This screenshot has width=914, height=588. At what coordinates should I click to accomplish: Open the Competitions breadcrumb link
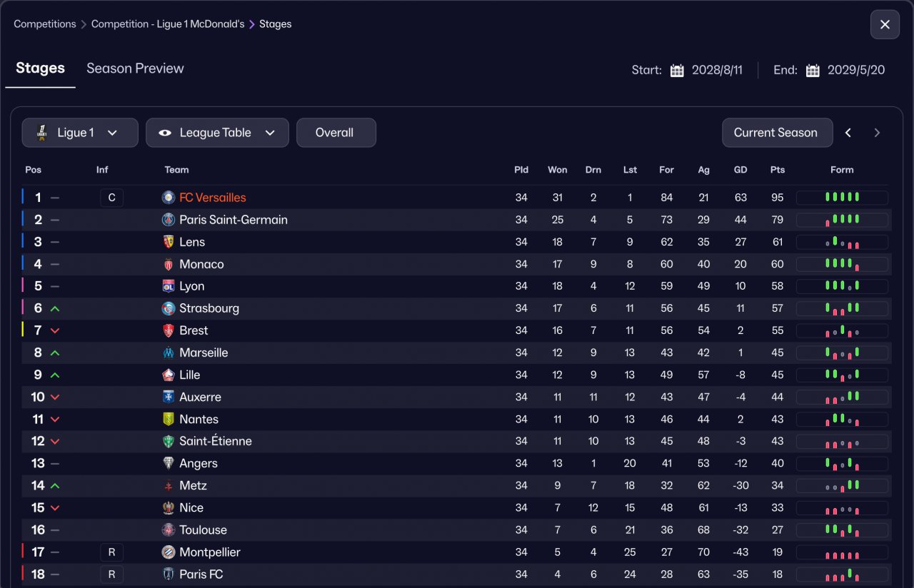coord(44,24)
